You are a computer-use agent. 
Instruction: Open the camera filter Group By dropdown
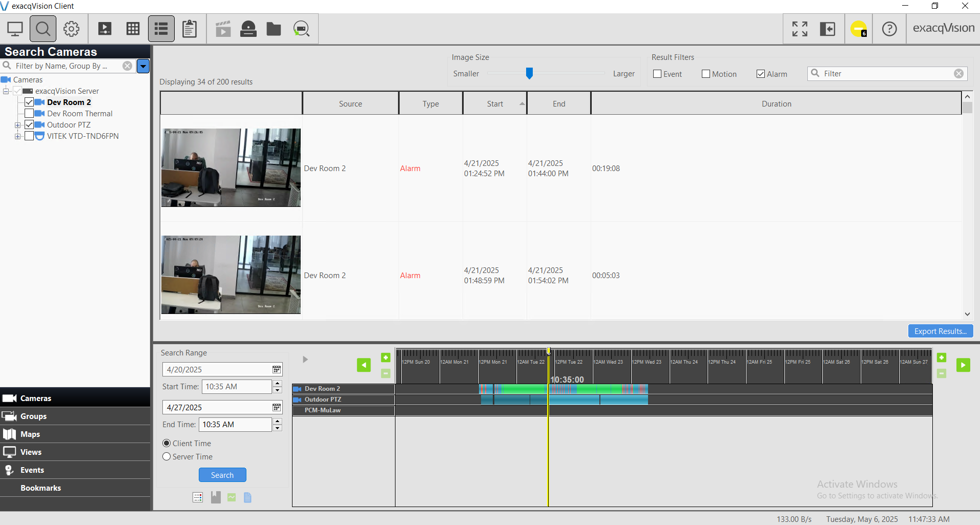[143, 66]
